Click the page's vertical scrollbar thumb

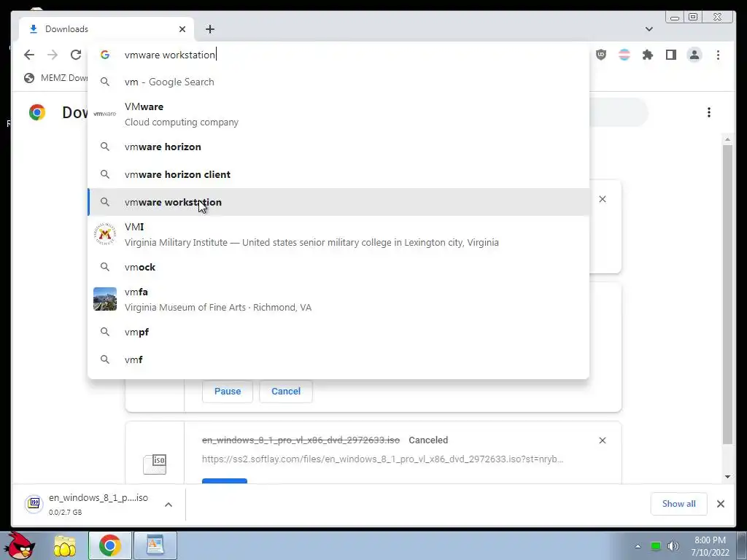tap(727, 295)
